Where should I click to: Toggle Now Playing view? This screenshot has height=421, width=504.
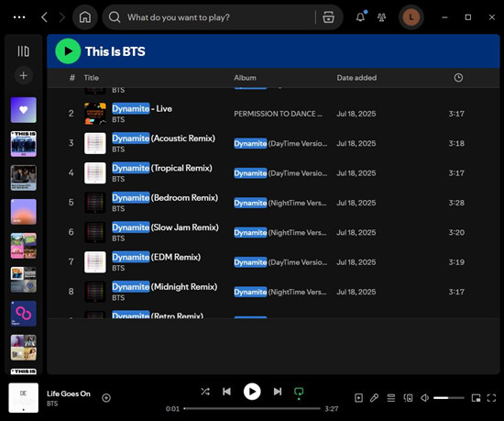pyautogui.click(x=358, y=398)
